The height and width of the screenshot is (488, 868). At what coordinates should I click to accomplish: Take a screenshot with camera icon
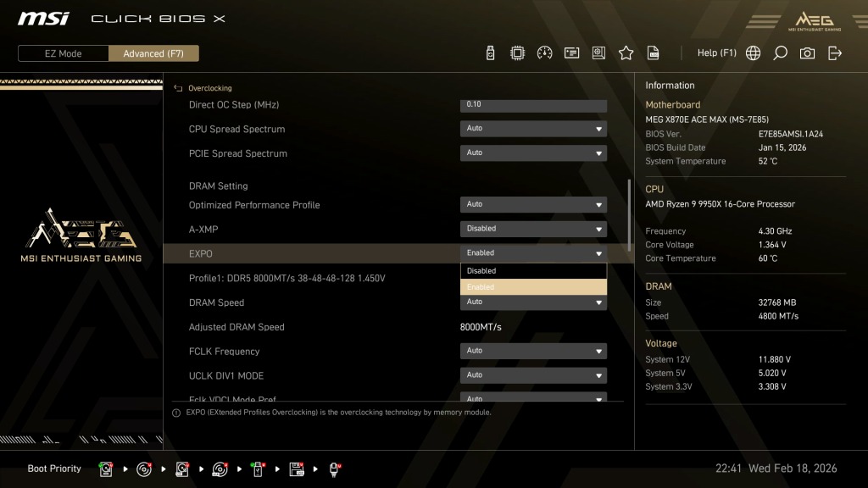807,53
